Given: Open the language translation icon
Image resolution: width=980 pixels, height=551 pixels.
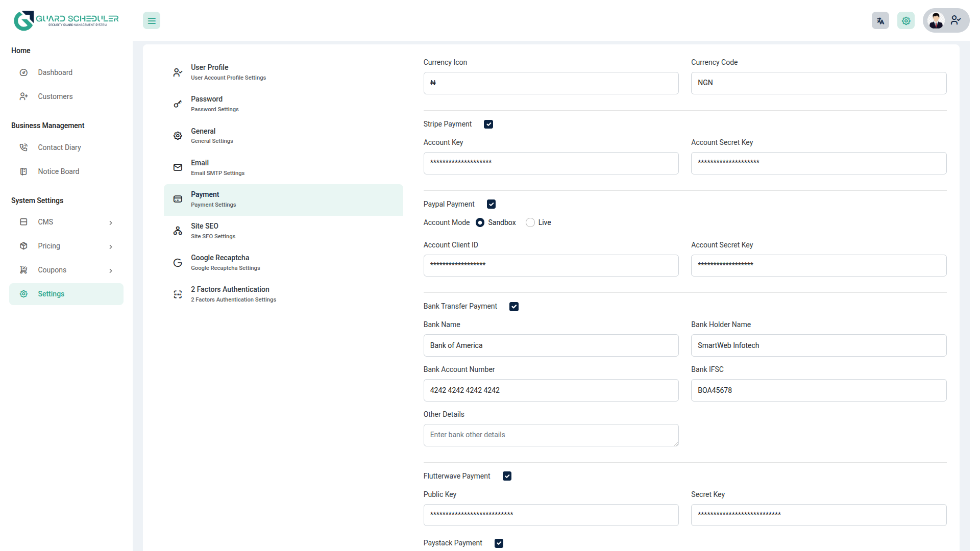Looking at the screenshot, I should (x=880, y=21).
